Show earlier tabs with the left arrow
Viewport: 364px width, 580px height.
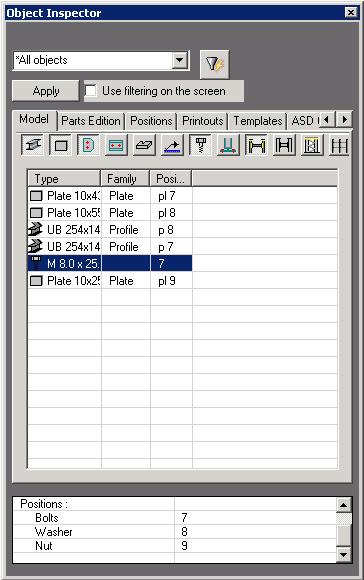(327, 119)
